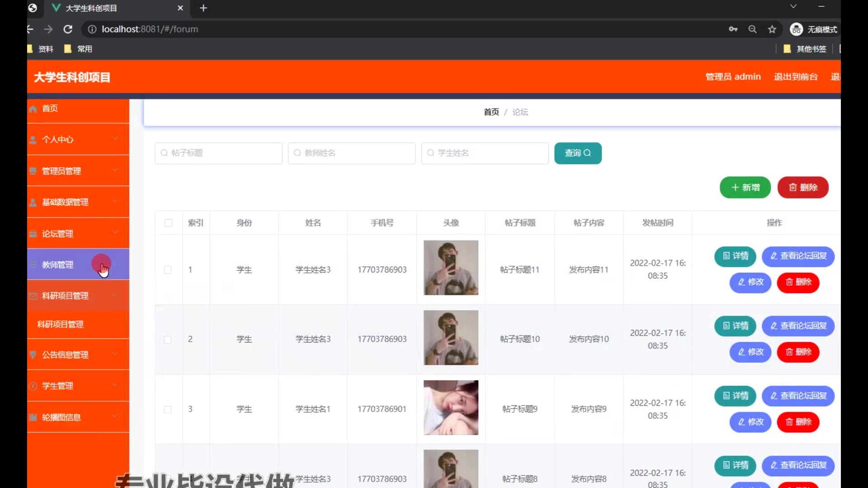This screenshot has width=868, height=488.
Task: Click the home icon beside 首页 in sidebar
Action: [33, 109]
